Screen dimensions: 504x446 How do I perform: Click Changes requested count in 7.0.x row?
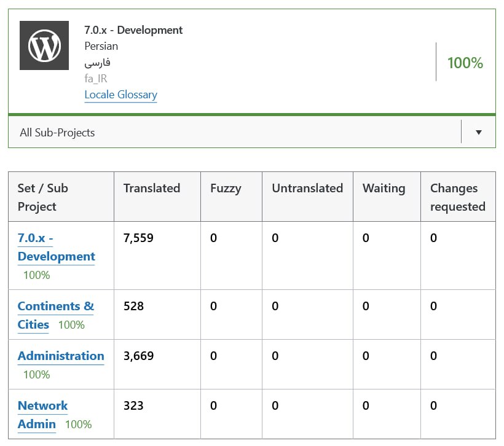pyautogui.click(x=433, y=238)
